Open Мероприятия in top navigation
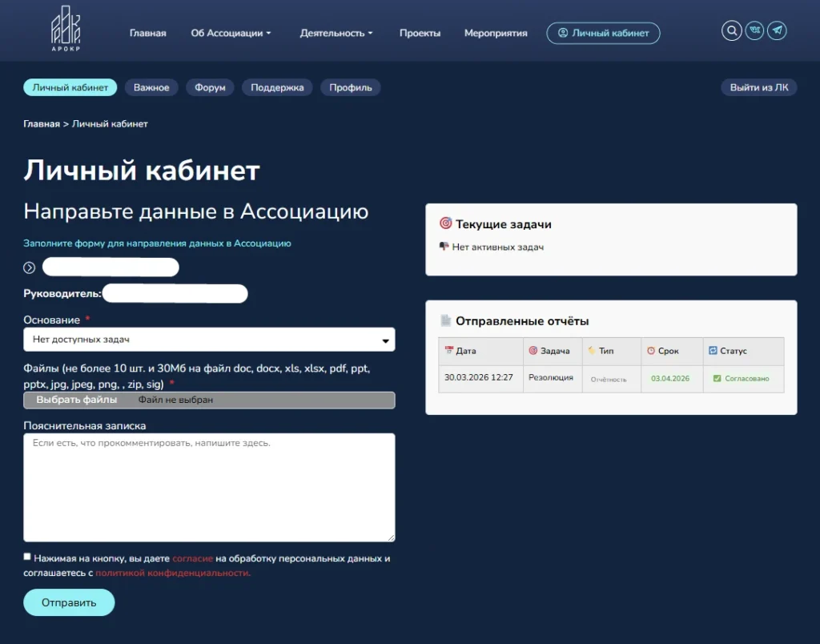Screen dimensions: 820x644 pos(496,33)
